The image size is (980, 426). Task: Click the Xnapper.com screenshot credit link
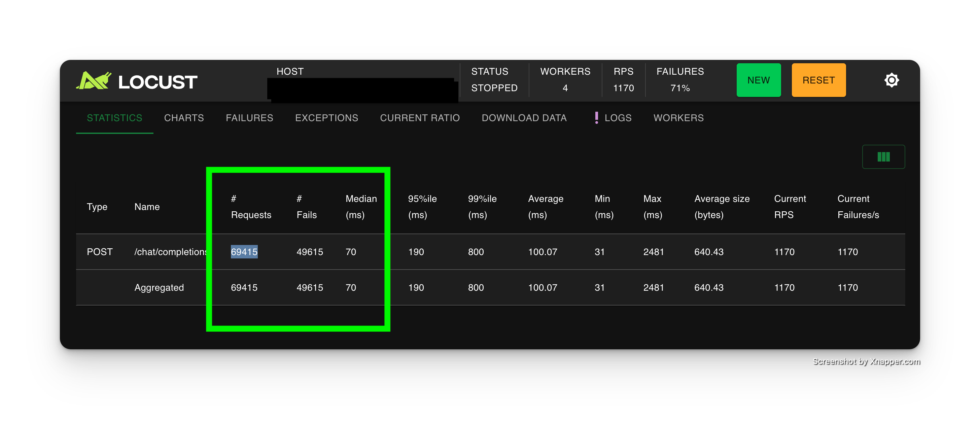click(866, 361)
